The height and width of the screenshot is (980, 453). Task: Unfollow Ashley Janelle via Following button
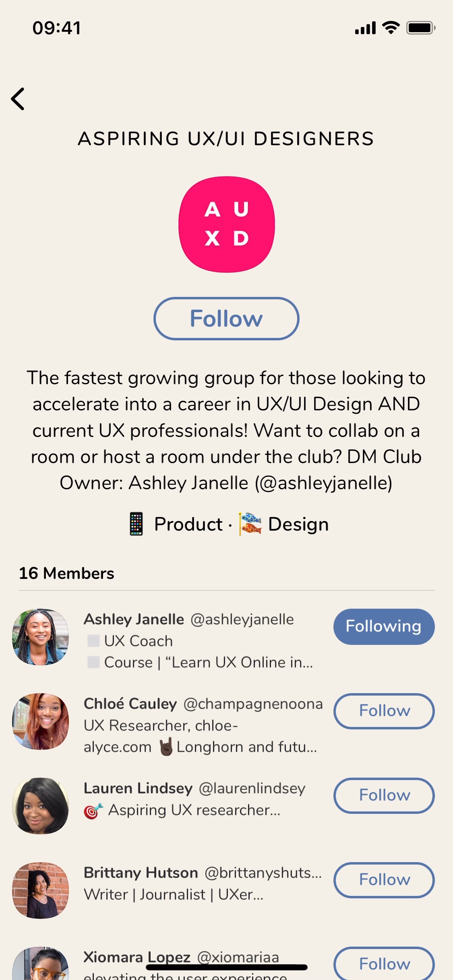tap(384, 626)
